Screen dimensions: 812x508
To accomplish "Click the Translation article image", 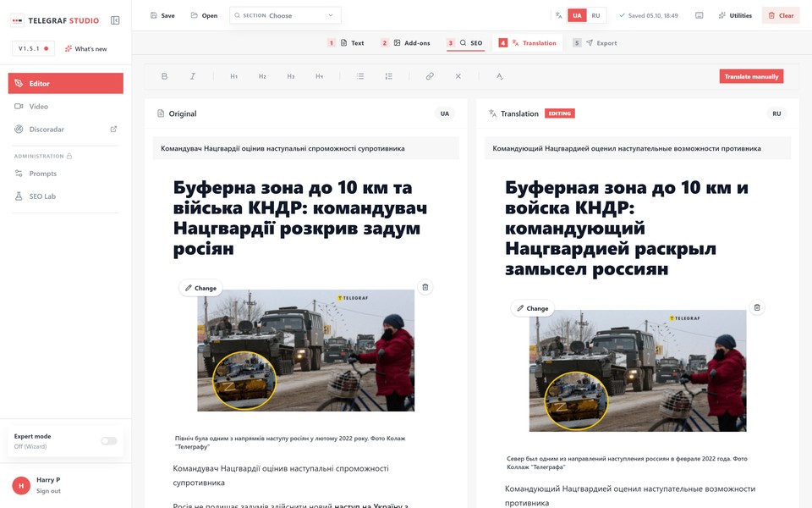I will click(x=638, y=371).
